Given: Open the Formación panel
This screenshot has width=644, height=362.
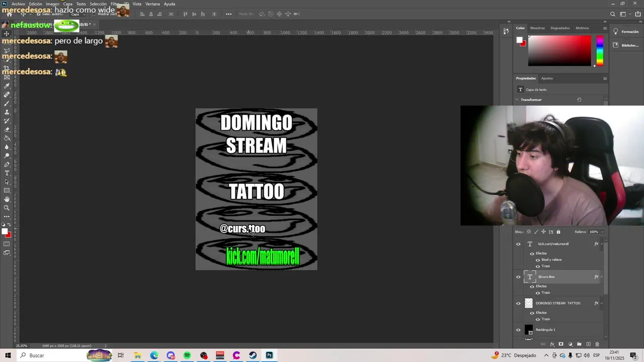Looking at the screenshot, I should coord(626,32).
